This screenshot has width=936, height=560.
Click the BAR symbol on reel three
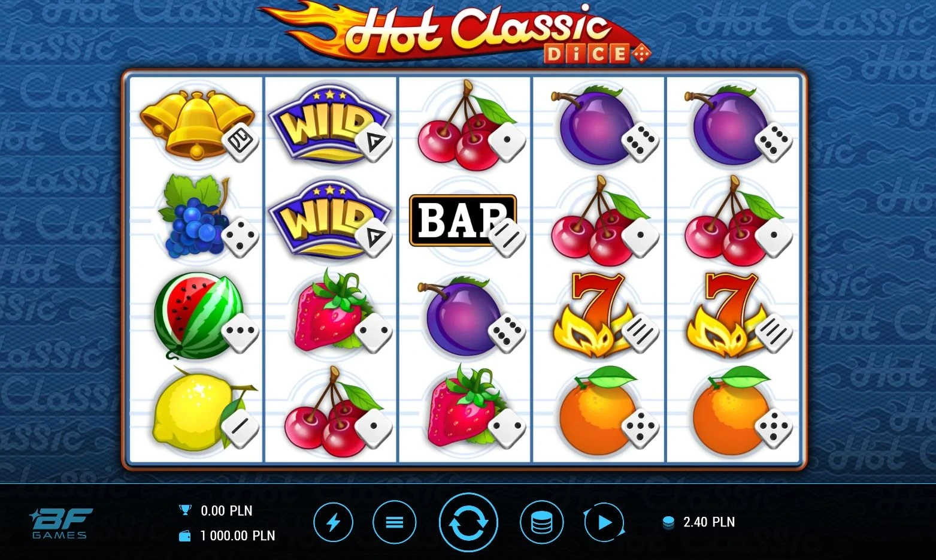point(462,220)
